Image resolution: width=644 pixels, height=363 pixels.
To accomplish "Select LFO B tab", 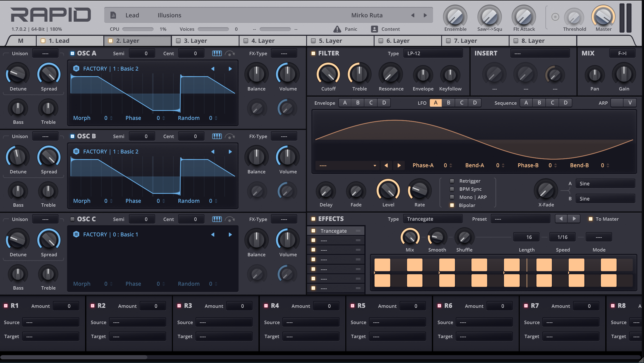I will point(448,103).
